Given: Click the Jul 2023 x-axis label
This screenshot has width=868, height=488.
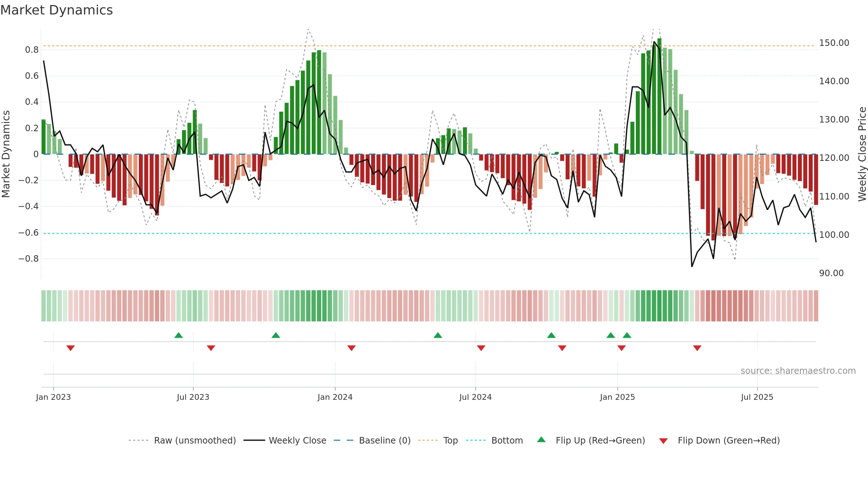Looking at the screenshot, I should 193,397.
